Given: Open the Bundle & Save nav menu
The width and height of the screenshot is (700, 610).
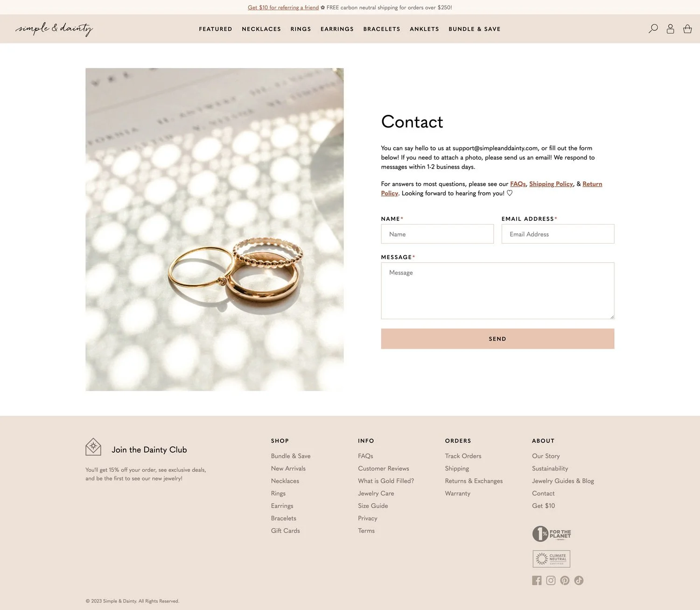Looking at the screenshot, I should [x=475, y=29].
